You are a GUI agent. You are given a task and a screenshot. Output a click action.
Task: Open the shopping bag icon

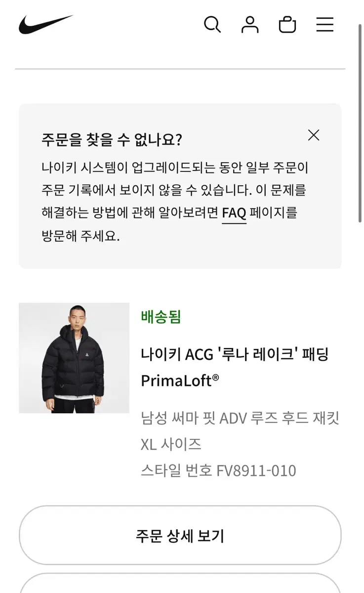click(287, 24)
